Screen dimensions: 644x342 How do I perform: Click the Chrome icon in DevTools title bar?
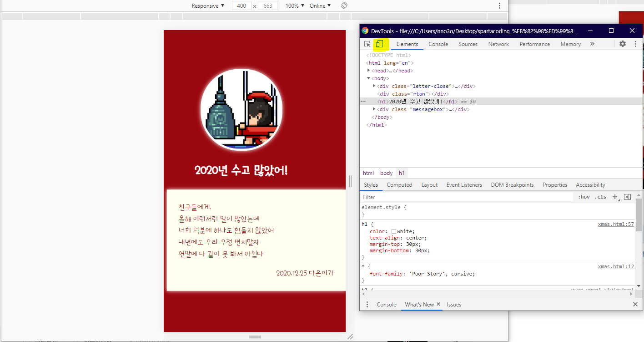coord(365,31)
